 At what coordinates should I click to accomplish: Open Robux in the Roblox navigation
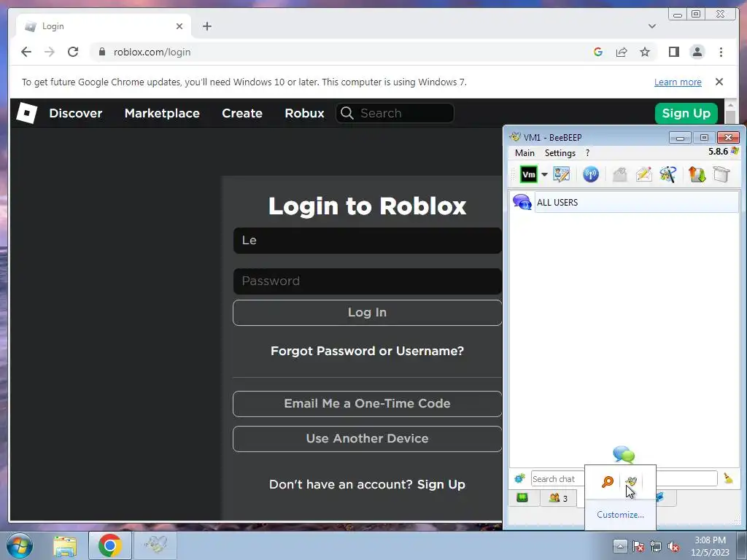(x=304, y=113)
